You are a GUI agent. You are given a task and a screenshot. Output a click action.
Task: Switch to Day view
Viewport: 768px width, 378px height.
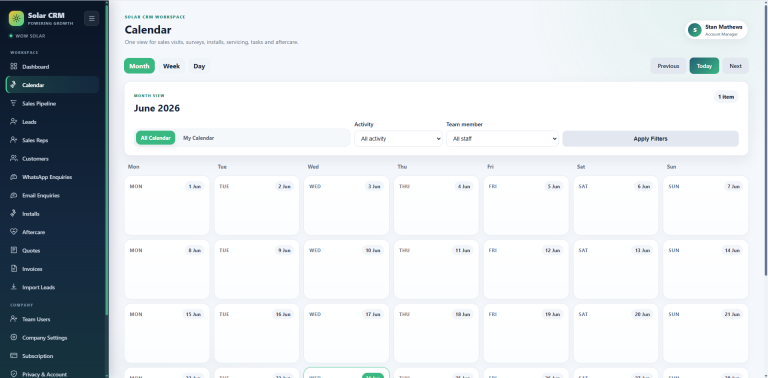click(199, 66)
